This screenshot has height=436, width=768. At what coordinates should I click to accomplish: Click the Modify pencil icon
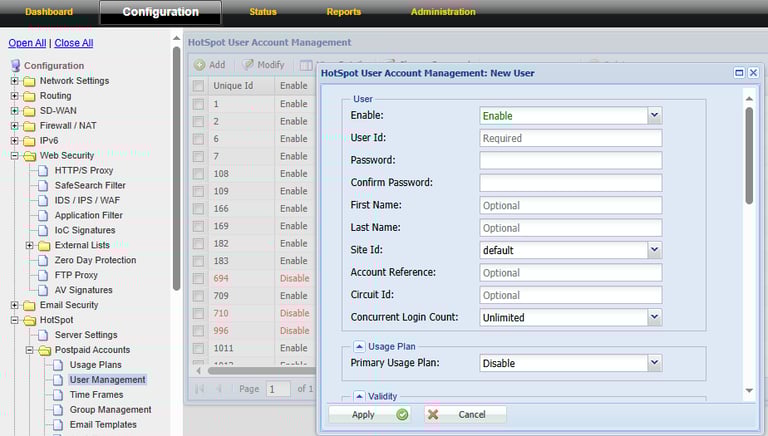[x=248, y=65]
